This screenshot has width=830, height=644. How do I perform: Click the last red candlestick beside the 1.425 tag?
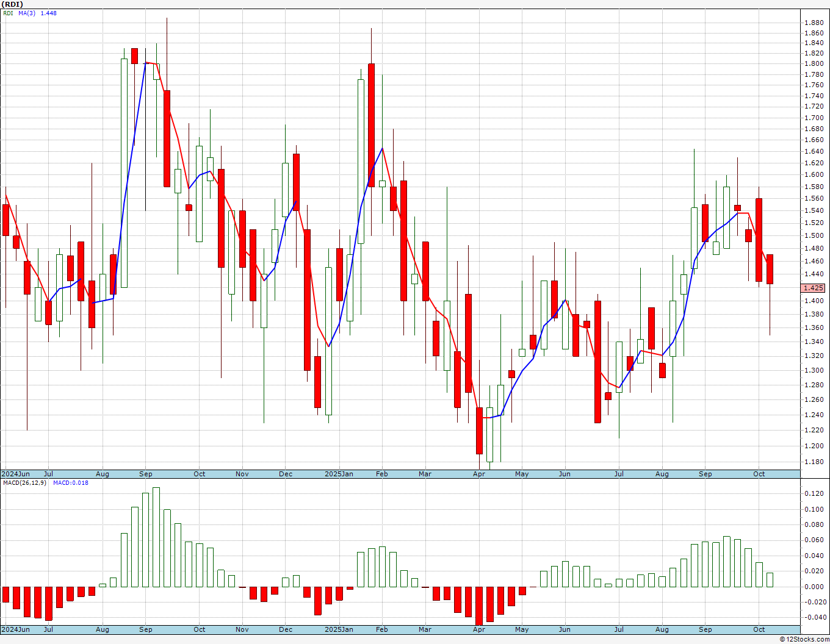coord(770,269)
